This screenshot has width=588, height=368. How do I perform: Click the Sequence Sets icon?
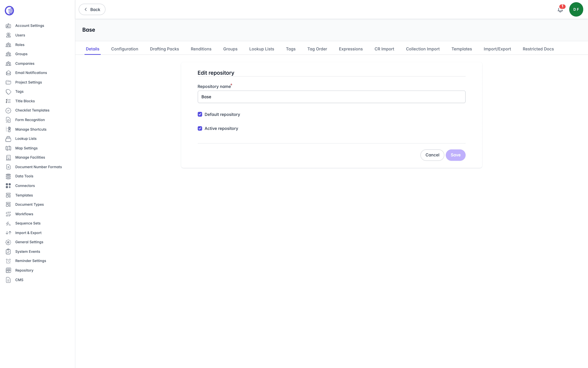point(8,223)
